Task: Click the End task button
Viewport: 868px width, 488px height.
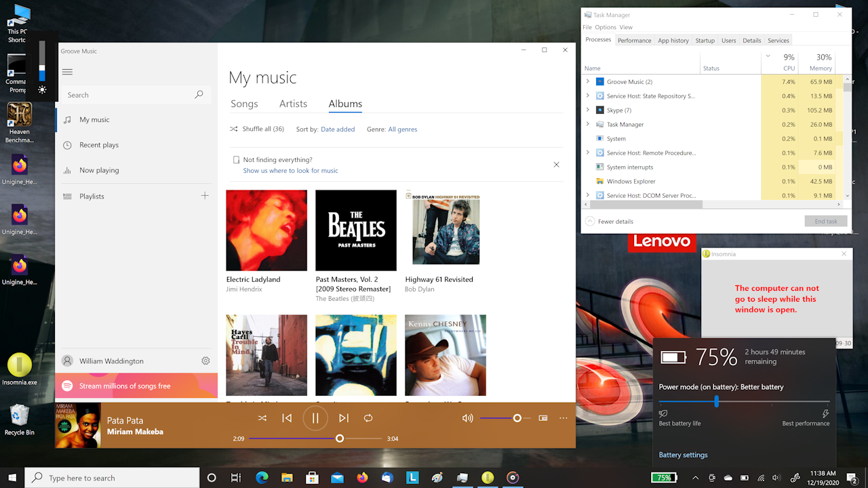Action: click(x=826, y=221)
